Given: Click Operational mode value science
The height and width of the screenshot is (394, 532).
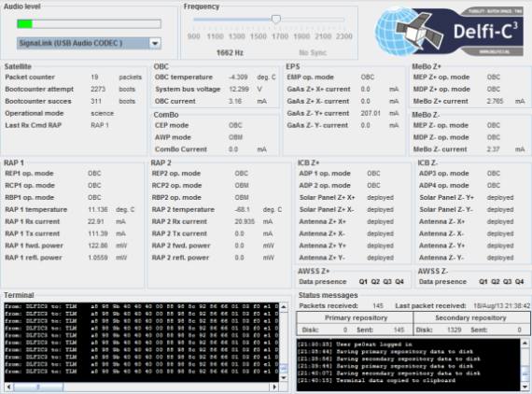Looking at the screenshot, I should (x=102, y=113).
